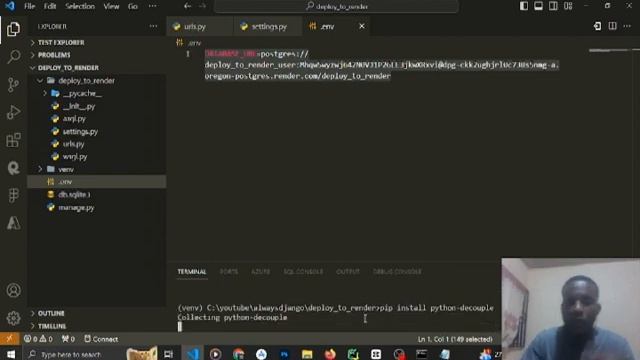Click the open changes editor icon
The width and height of the screenshot is (640, 360).
pyautogui.click(x=597, y=26)
